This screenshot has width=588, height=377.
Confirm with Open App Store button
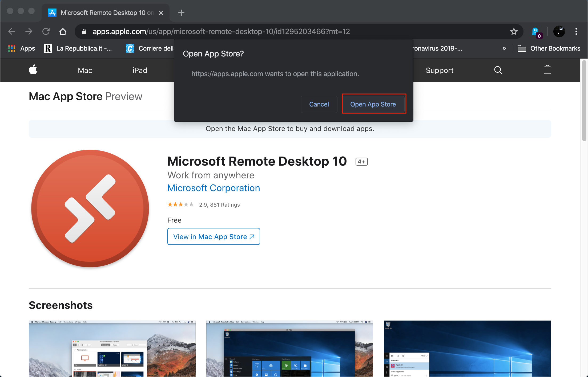pos(373,104)
